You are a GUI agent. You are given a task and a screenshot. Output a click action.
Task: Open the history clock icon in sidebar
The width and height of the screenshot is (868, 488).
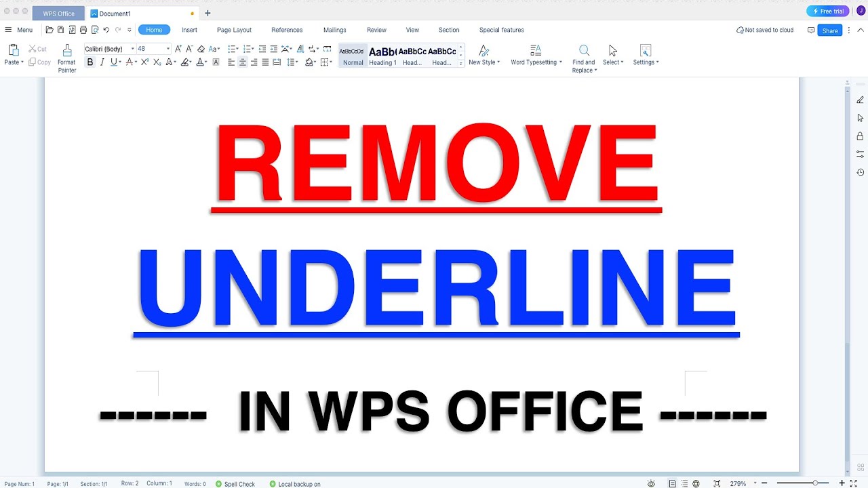[x=861, y=172]
